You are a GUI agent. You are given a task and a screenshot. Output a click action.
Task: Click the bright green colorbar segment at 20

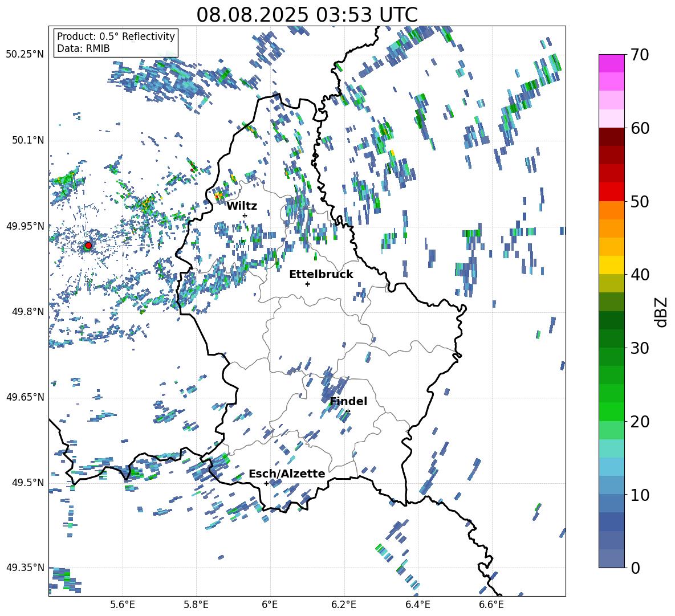[611, 411]
